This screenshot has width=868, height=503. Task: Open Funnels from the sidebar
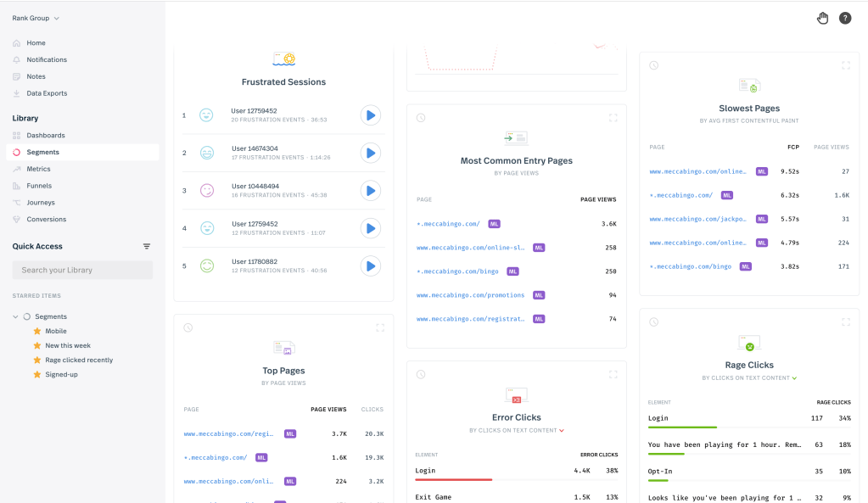(x=39, y=186)
